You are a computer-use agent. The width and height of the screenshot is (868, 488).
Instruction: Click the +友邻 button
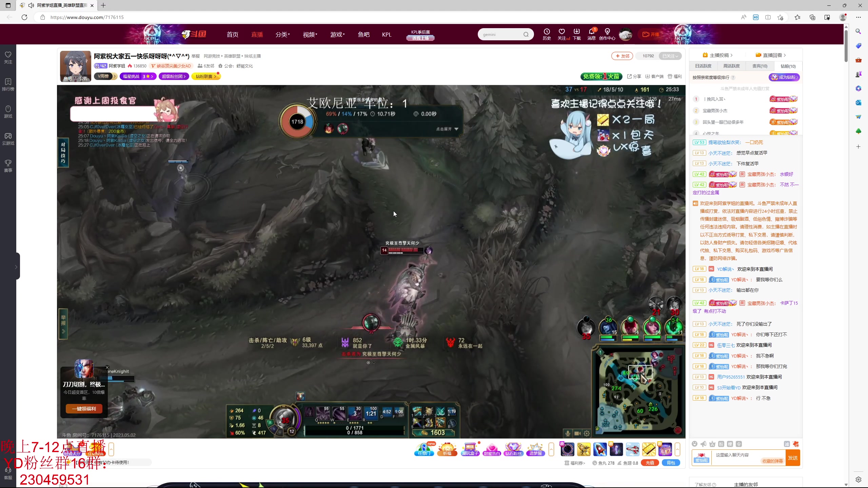[x=622, y=56]
